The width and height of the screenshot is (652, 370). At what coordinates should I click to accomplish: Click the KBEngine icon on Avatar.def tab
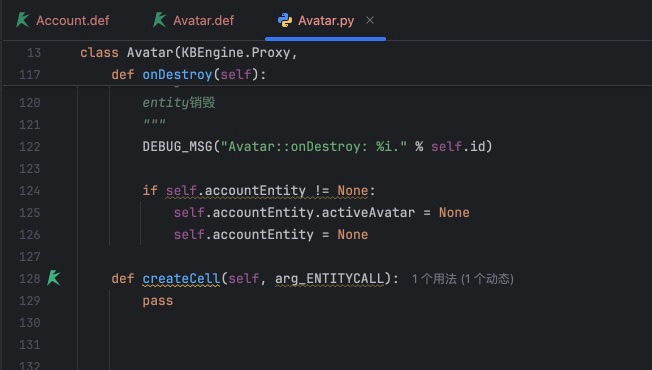tap(159, 20)
